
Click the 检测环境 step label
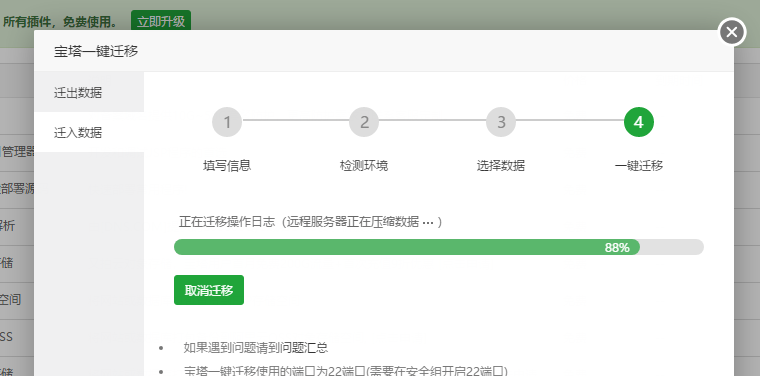(x=364, y=166)
